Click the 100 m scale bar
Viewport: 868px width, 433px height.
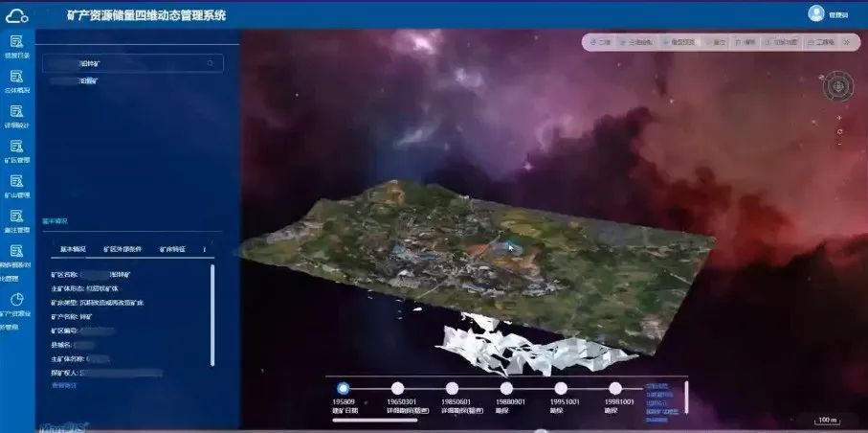click(827, 421)
